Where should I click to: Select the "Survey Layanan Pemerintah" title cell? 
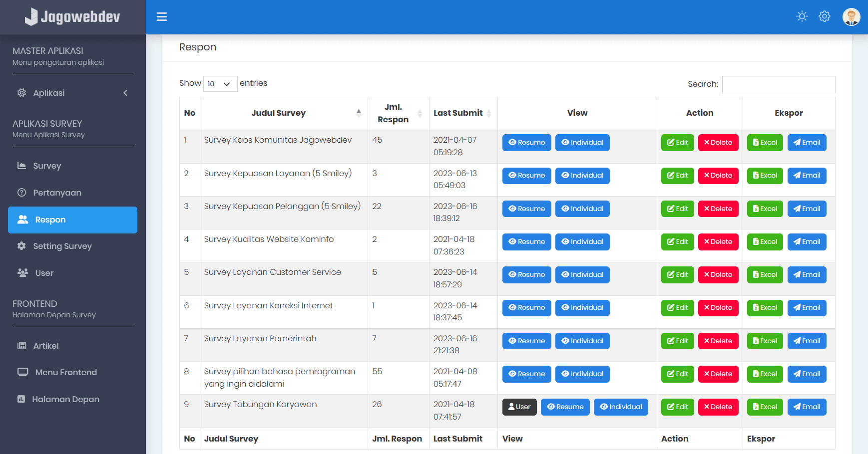pos(284,345)
